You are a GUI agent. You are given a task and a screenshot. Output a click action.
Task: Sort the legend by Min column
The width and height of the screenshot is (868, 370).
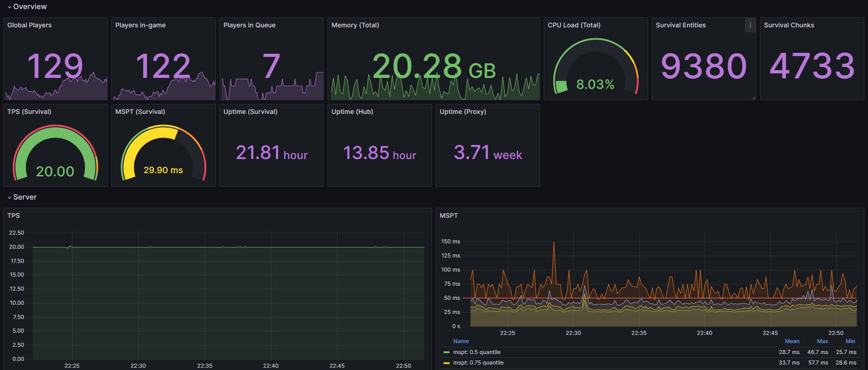tap(850, 341)
